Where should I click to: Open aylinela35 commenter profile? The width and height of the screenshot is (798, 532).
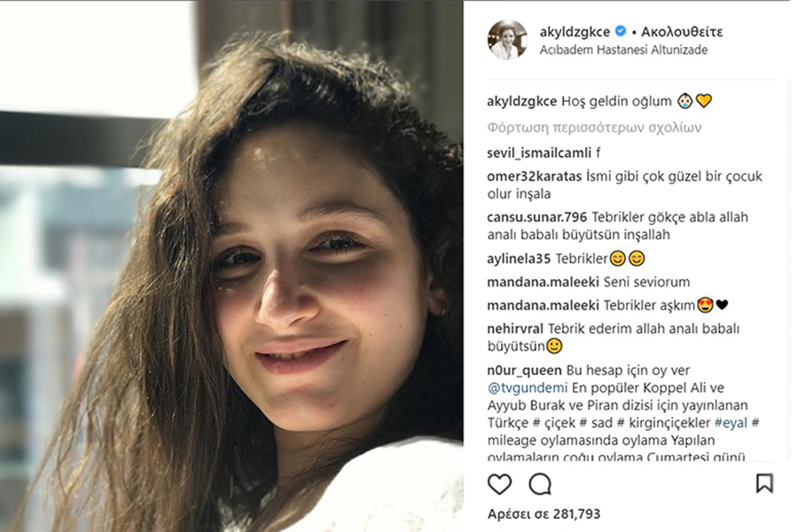519,259
